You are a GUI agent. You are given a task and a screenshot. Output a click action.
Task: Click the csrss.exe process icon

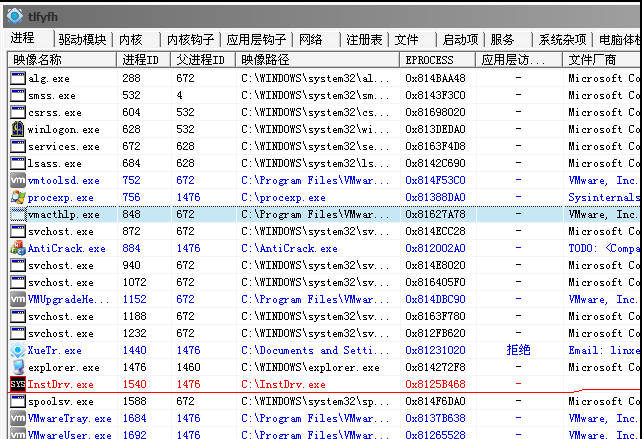click(x=18, y=112)
